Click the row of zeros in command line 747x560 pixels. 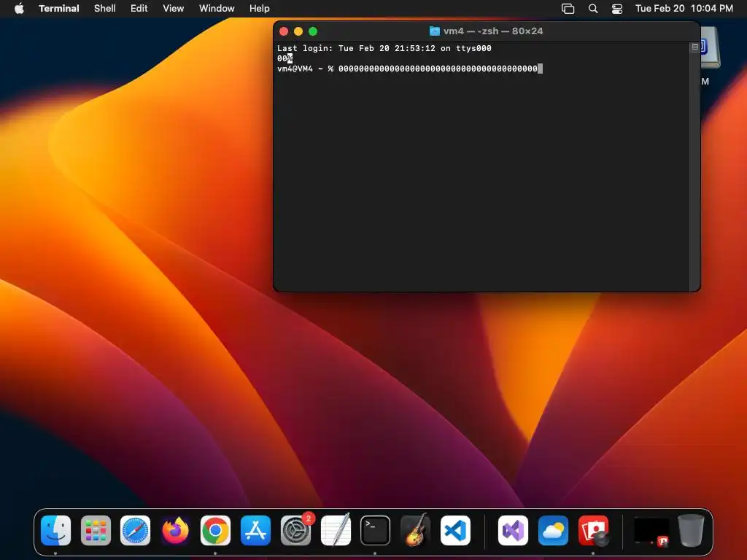[438, 69]
